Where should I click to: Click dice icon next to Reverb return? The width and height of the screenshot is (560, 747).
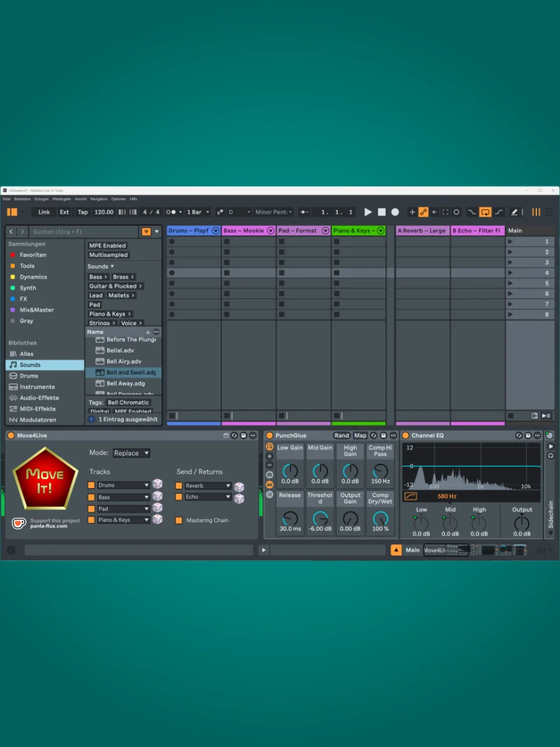tap(239, 487)
